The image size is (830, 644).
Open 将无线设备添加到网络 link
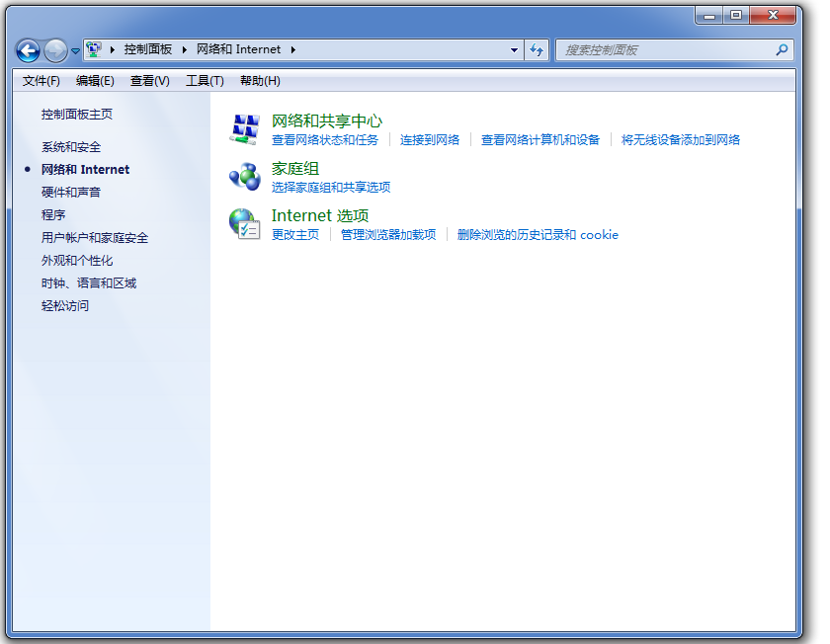click(681, 140)
